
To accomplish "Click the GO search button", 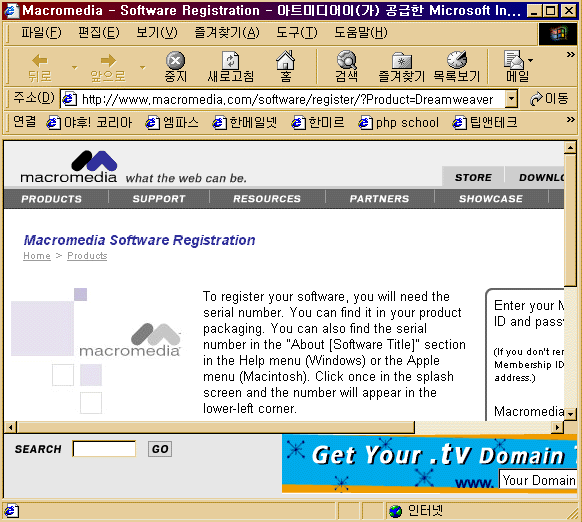I will click(160, 449).
